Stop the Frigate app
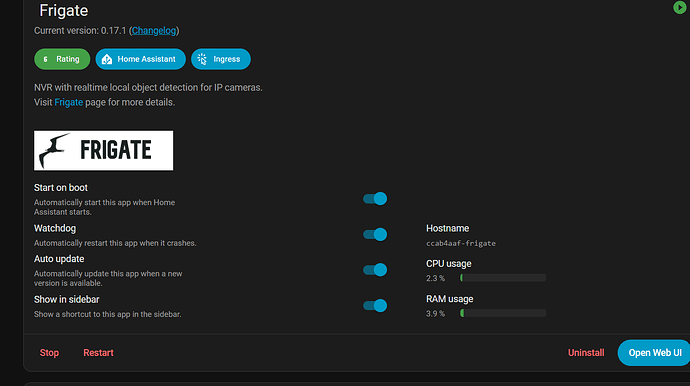 pos(49,353)
